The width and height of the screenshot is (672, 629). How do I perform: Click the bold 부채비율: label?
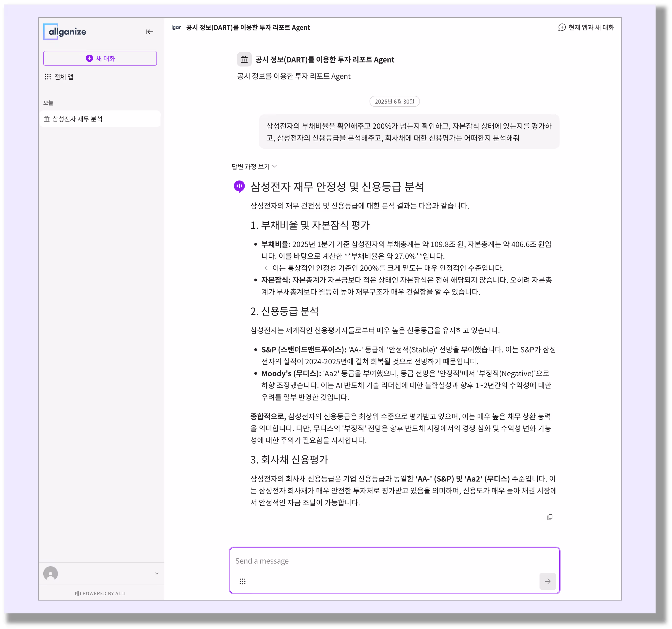click(x=276, y=244)
